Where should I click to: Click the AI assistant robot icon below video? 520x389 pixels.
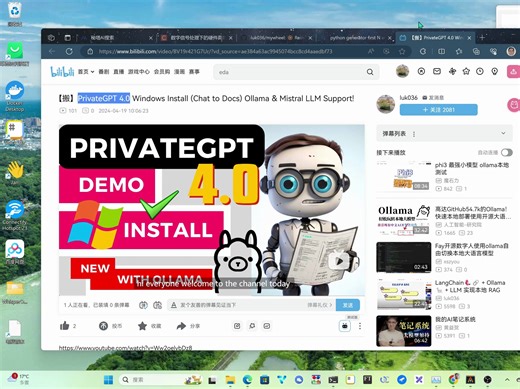(x=345, y=326)
